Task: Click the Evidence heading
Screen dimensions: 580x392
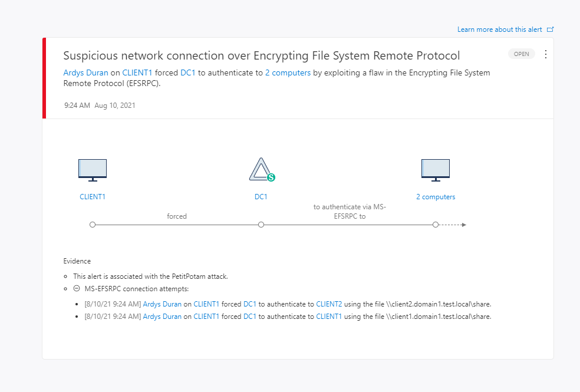Action: 77,261
